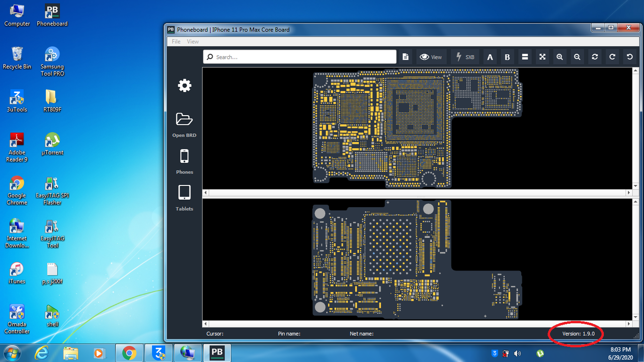Open the Tablets list in sidebar
This screenshot has height=362, width=644.
(184, 198)
